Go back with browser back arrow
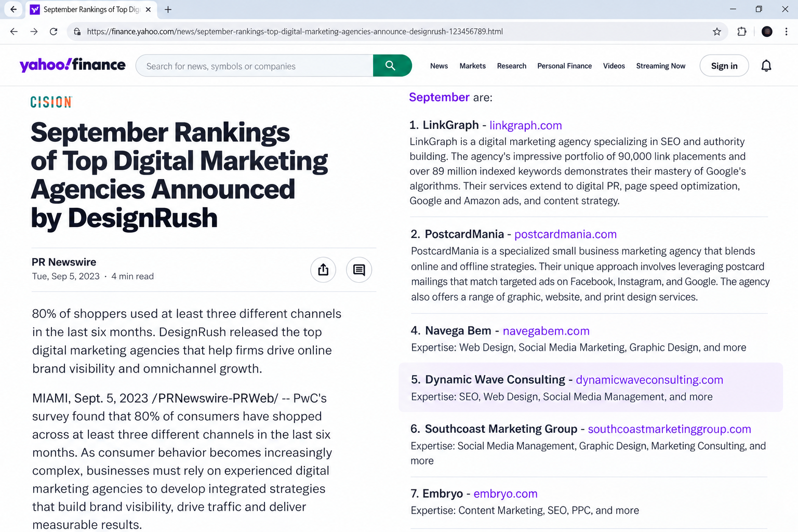 [x=14, y=32]
